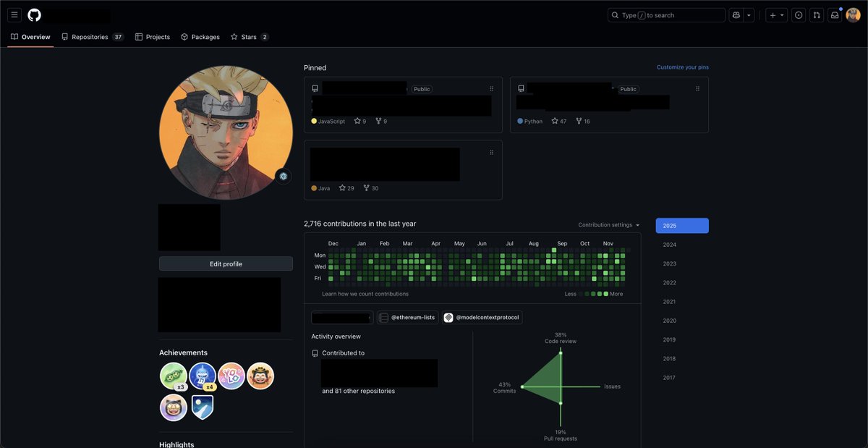Click the Edit profile button

(x=226, y=264)
